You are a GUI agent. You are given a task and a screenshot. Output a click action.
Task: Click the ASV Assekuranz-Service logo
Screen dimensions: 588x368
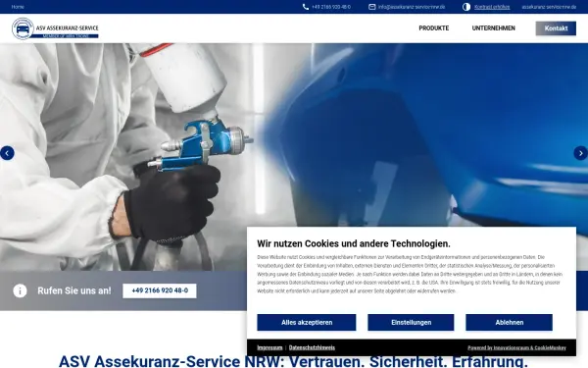pos(55,28)
